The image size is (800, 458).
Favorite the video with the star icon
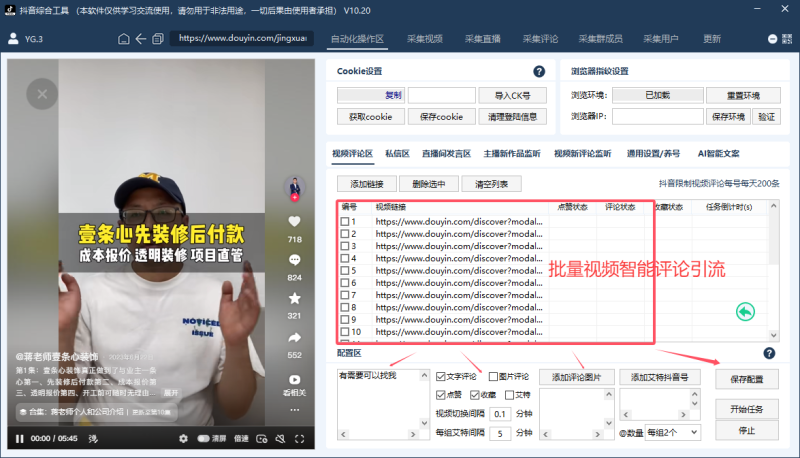click(294, 298)
